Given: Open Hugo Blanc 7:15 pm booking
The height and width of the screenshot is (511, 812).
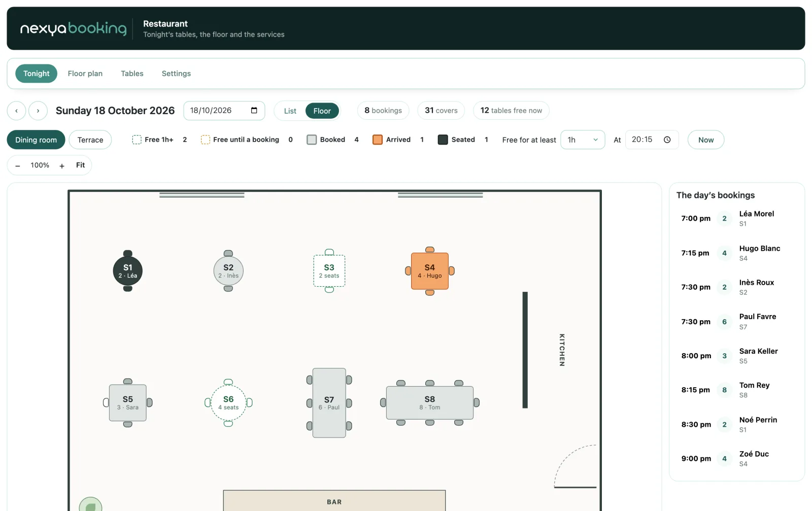Looking at the screenshot, I should click(x=737, y=253).
